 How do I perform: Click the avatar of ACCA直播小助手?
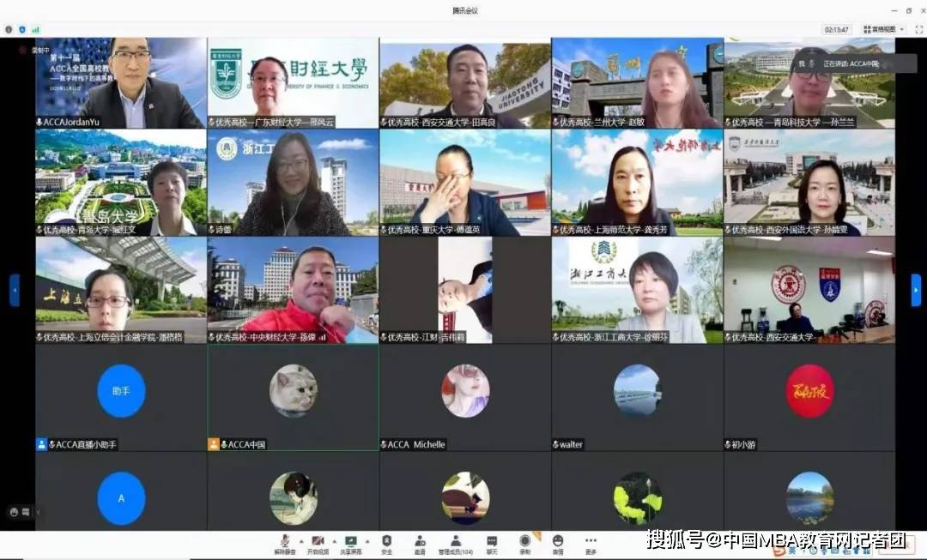tap(121, 391)
